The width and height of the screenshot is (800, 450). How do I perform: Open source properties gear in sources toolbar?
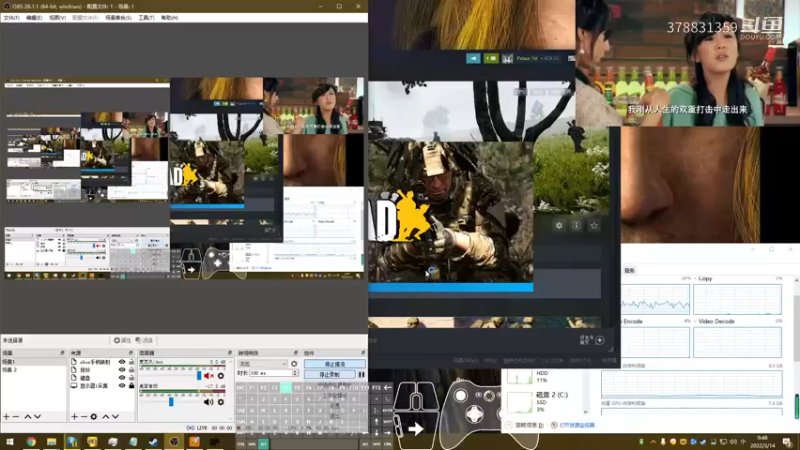tap(94, 417)
